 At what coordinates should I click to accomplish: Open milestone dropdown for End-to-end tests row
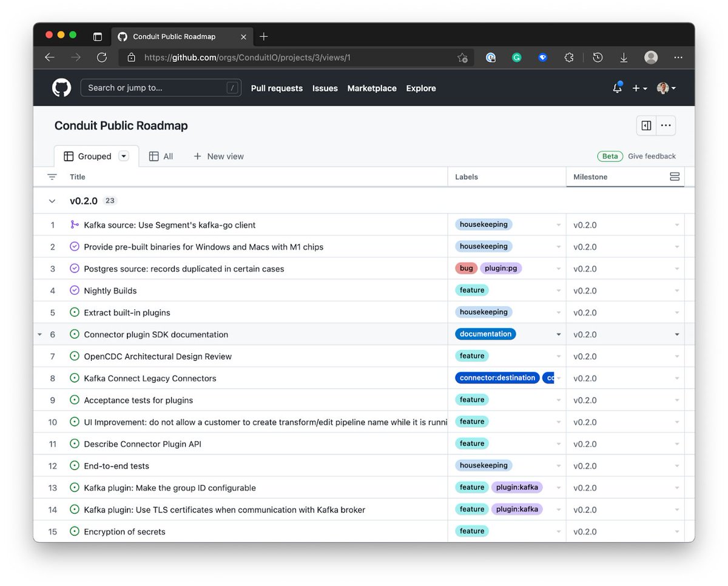point(677,466)
